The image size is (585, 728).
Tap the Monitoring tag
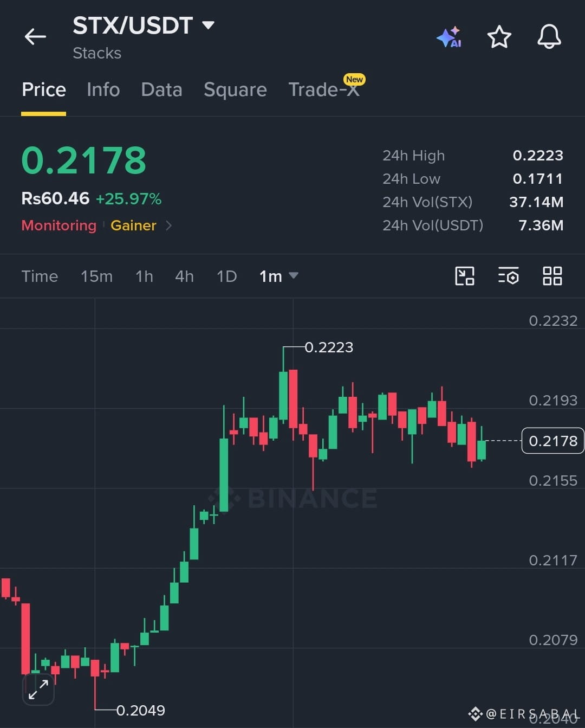point(58,226)
